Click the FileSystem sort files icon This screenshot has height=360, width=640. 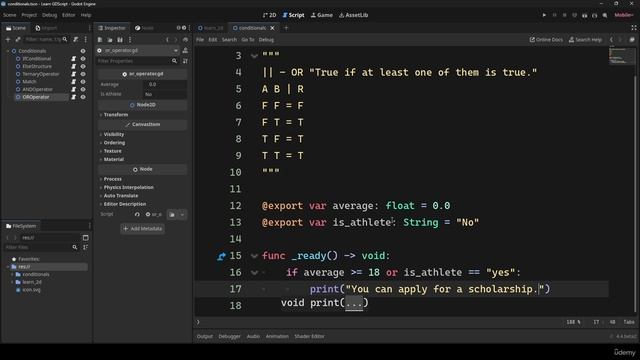point(85,247)
